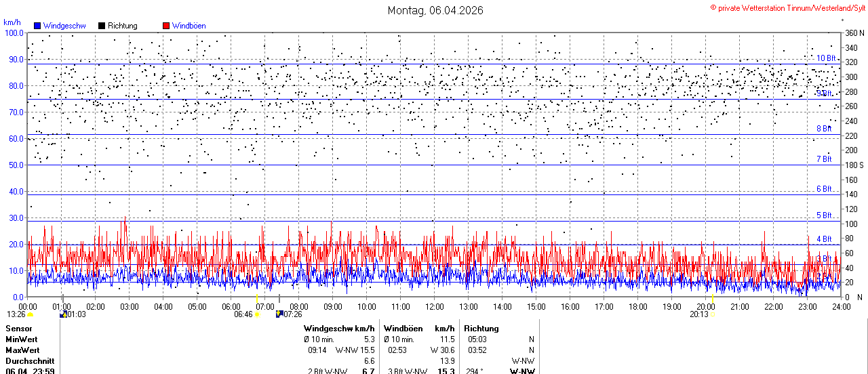Image resolution: width=868 pixels, height=374 pixels.
Task: Click private Wetterstation Tinnum/Westerland/Sylt credit
Action: click(x=791, y=8)
